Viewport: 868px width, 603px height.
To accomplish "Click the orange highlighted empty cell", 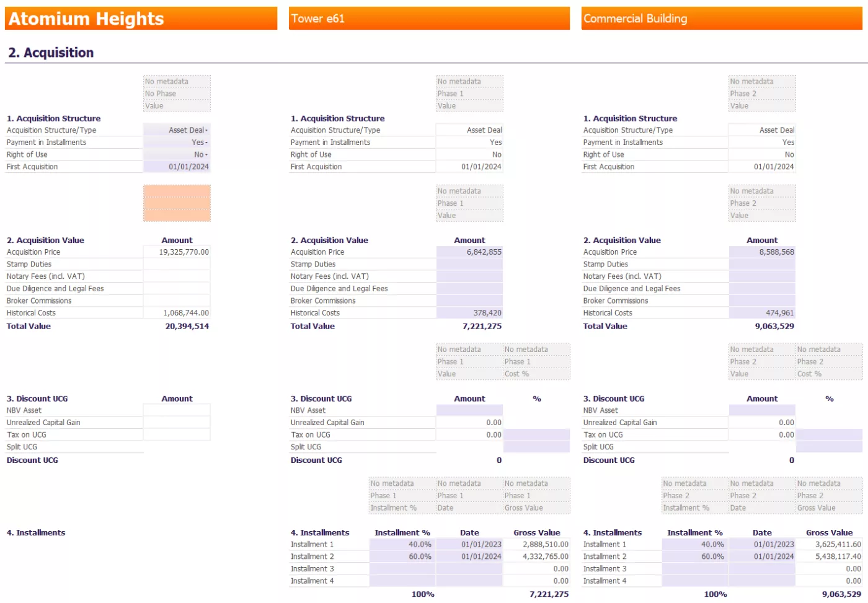I will click(177, 203).
